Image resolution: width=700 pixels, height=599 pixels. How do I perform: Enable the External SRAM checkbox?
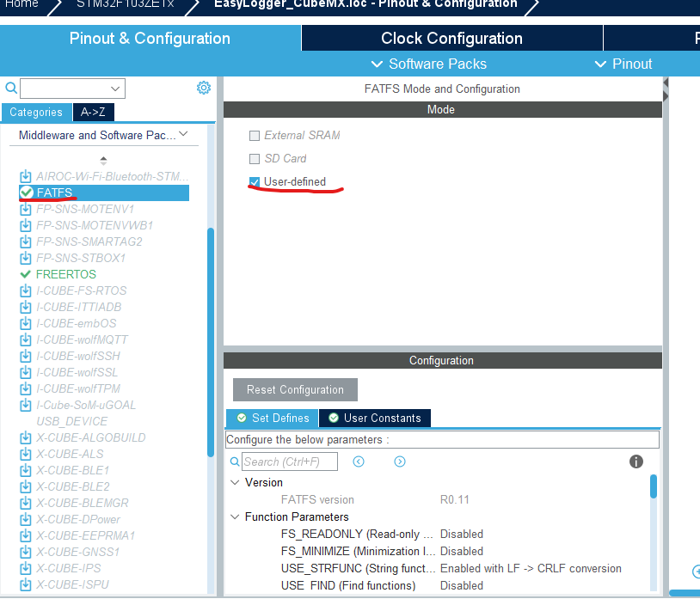(254, 135)
